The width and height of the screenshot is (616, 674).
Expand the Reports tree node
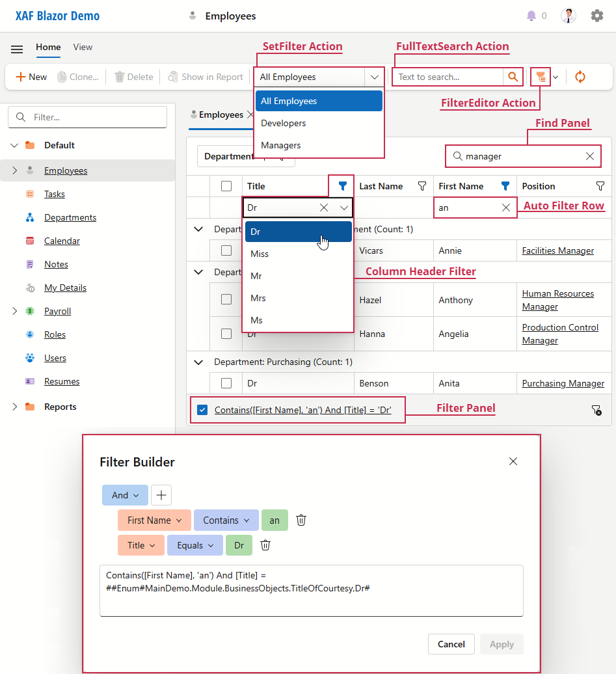click(x=14, y=407)
